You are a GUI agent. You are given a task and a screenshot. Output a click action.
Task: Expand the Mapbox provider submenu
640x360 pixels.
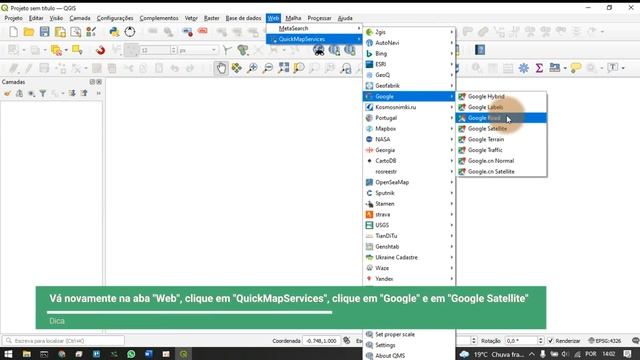pos(409,129)
